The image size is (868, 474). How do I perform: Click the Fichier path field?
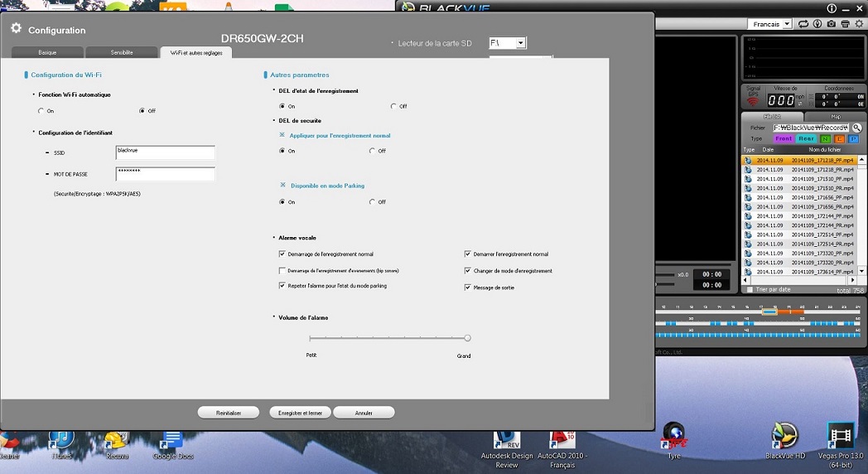pyautogui.click(x=811, y=128)
